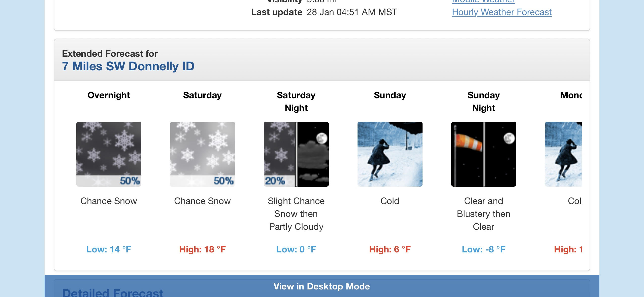Click the Slight Chance Snow then Partly Cloudy text

[296, 214]
